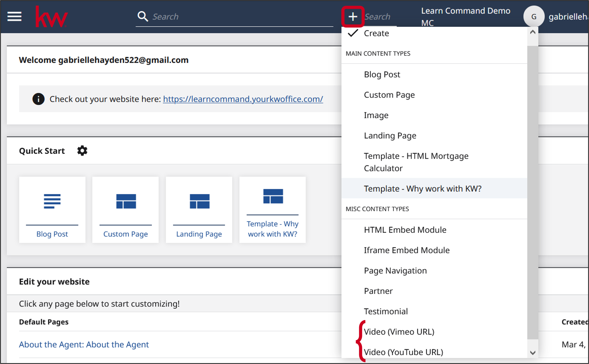
Task: Open Template - Why work with KW link
Action: (x=272, y=229)
